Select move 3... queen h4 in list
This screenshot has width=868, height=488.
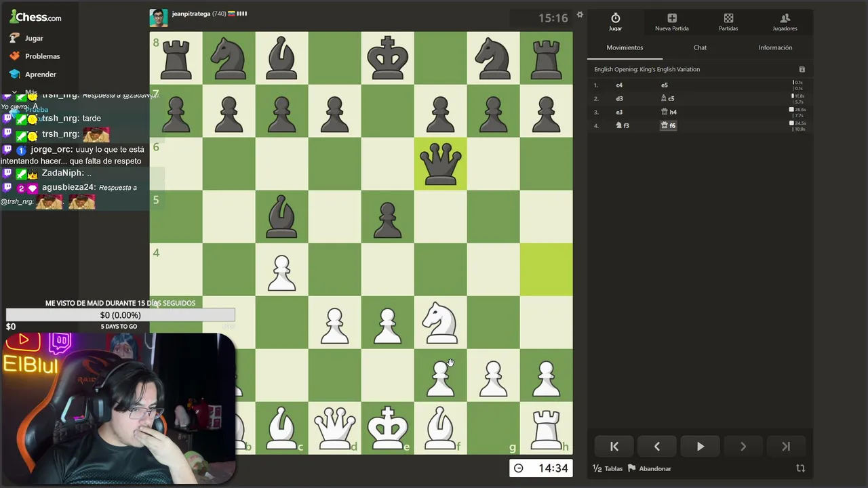point(669,113)
